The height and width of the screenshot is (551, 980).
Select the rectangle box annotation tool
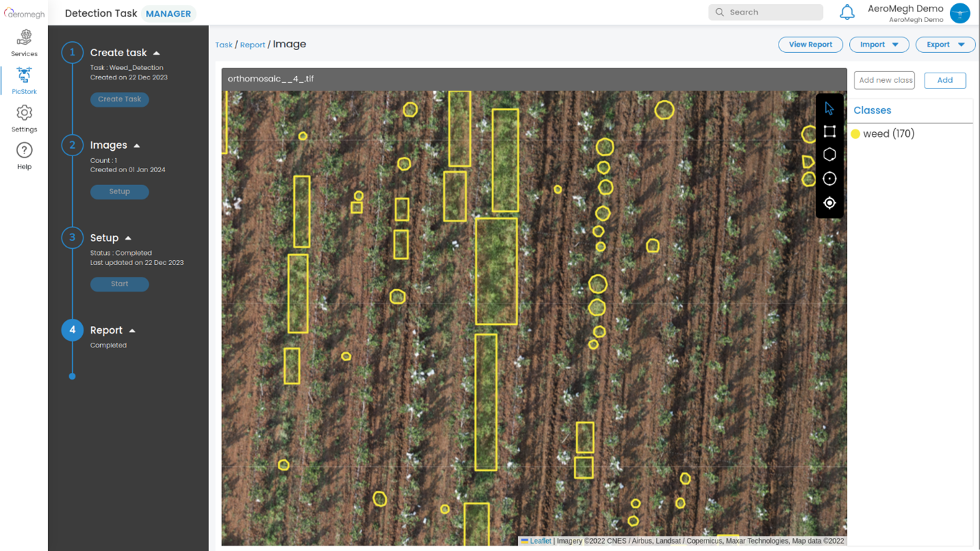click(829, 131)
